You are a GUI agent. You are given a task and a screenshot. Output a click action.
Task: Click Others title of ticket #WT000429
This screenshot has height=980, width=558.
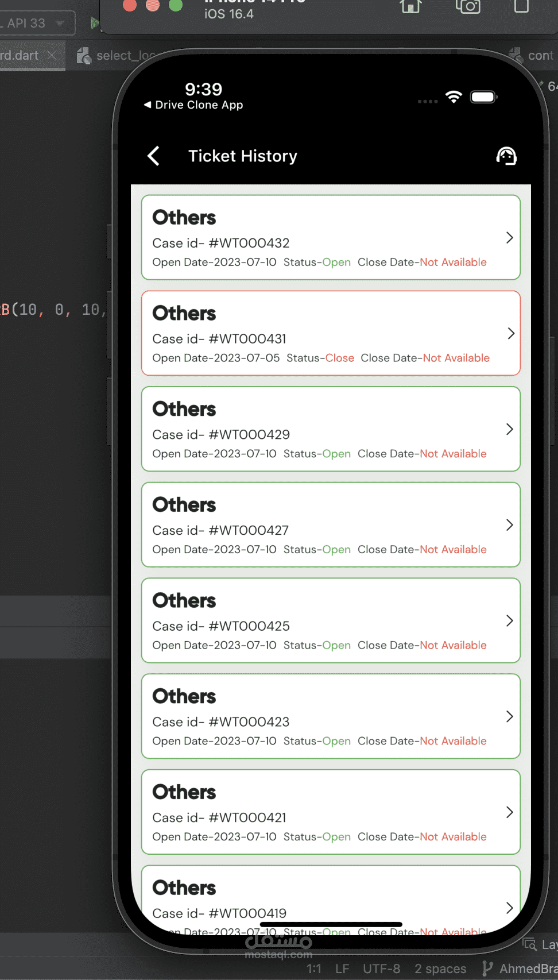click(184, 409)
